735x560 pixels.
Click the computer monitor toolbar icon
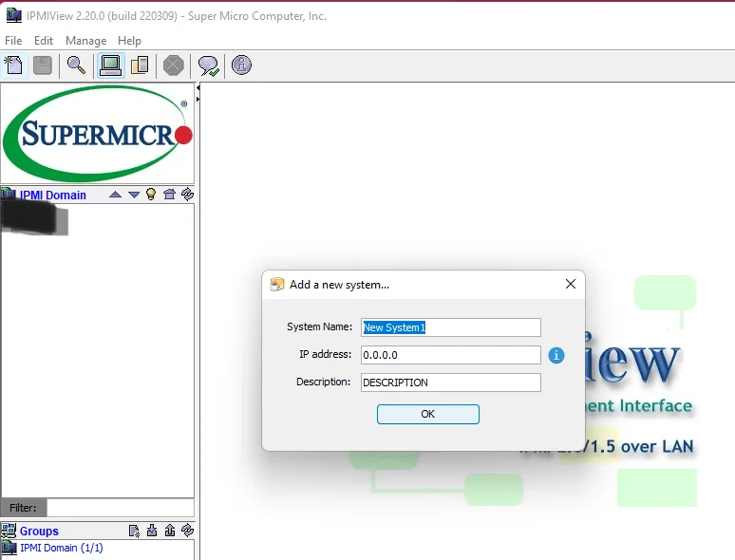coord(110,65)
